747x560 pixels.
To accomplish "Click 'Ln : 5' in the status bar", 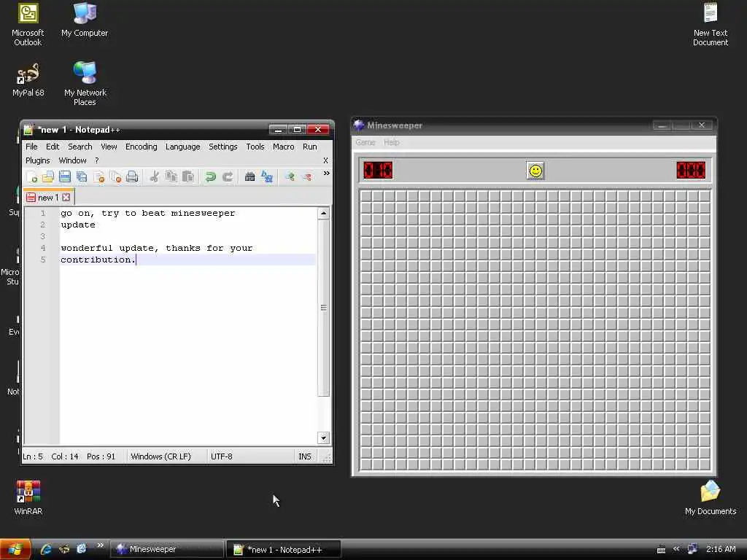I will (33, 456).
